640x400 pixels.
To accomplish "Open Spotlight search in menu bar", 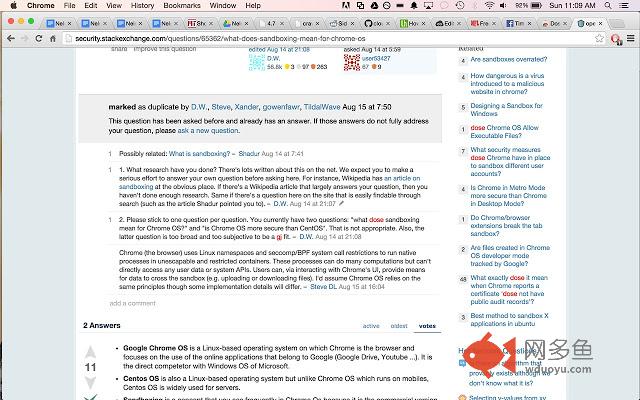I will click(608, 5).
